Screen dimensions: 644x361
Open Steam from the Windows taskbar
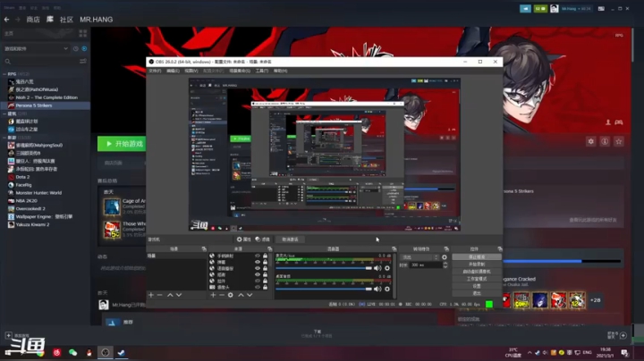coord(121,352)
